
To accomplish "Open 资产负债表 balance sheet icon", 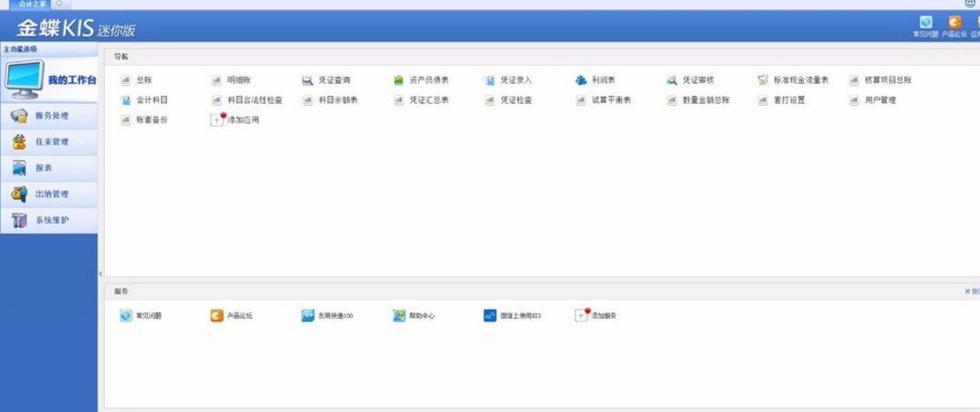I will point(399,80).
